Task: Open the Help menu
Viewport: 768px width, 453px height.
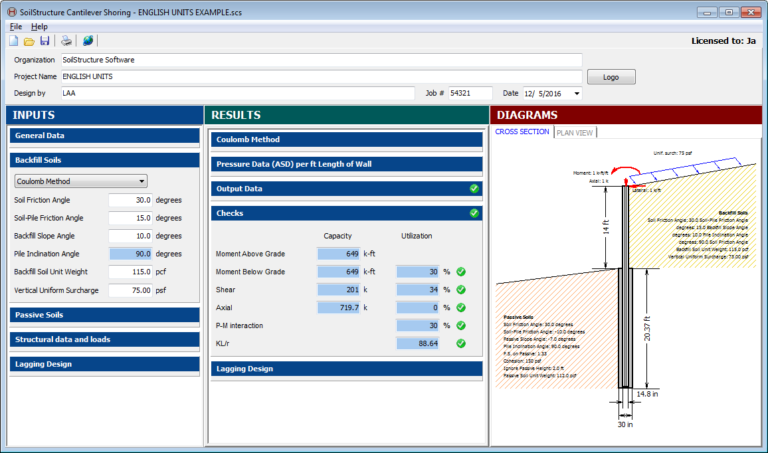Action: (x=39, y=26)
